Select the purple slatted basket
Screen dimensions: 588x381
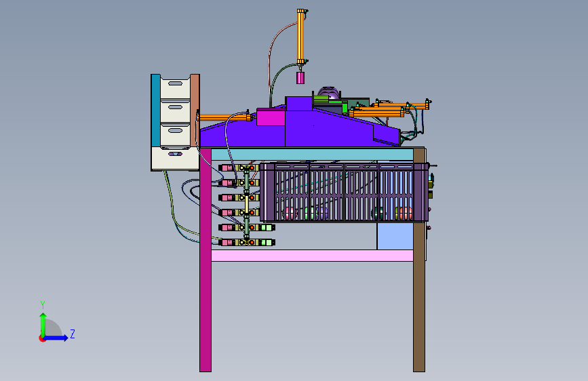[x=345, y=192]
